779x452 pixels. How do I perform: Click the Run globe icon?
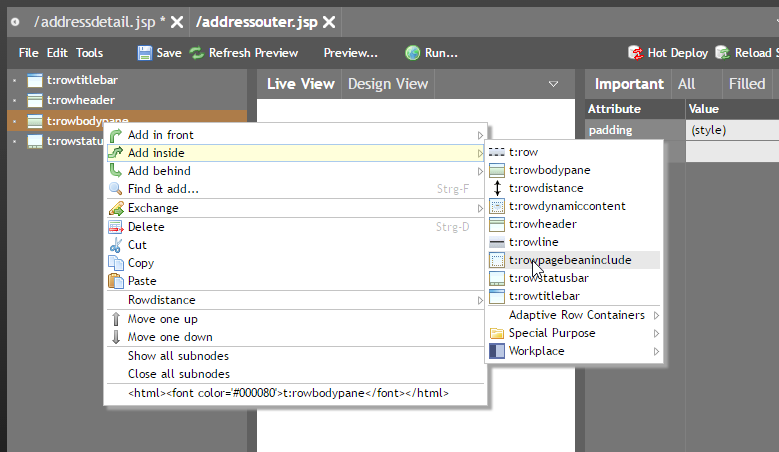pos(413,53)
